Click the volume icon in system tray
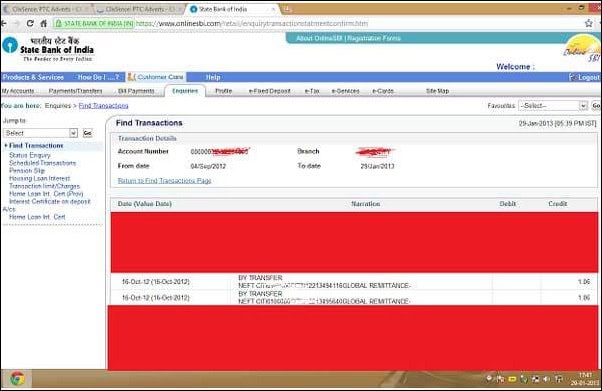The image size is (602, 391). (x=546, y=379)
